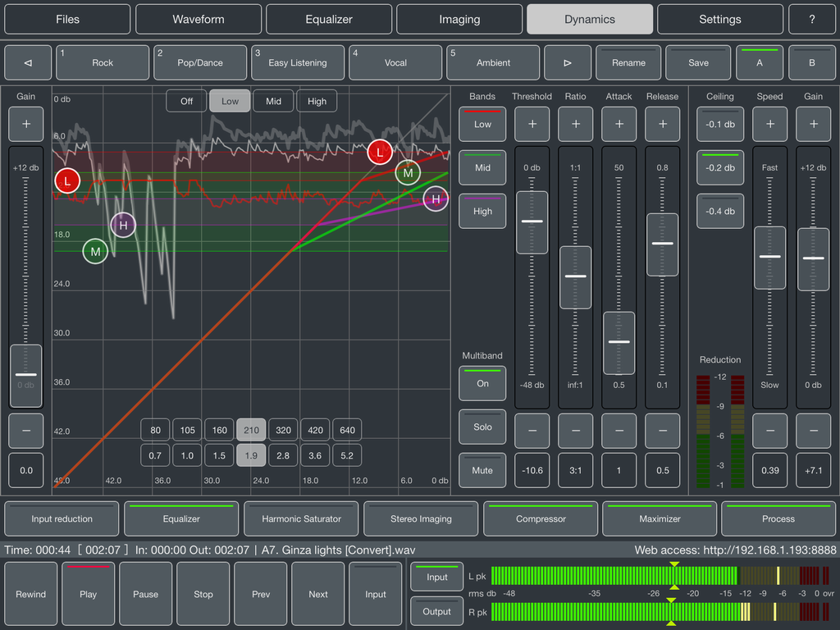The width and height of the screenshot is (840, 630).
Task: Increase maximizer Speed with plus button
Action: (x=769, y=124)
